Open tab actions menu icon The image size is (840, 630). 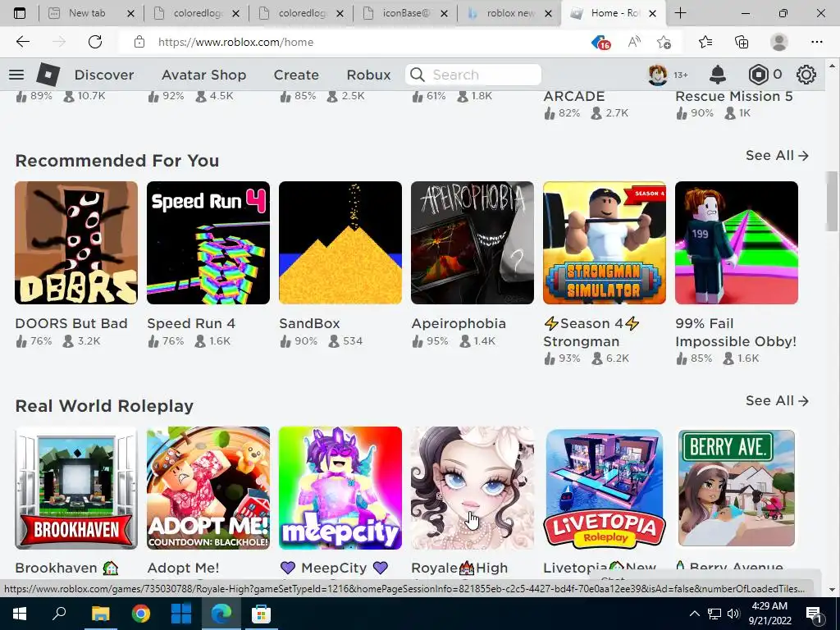click(x=20, y=13)
